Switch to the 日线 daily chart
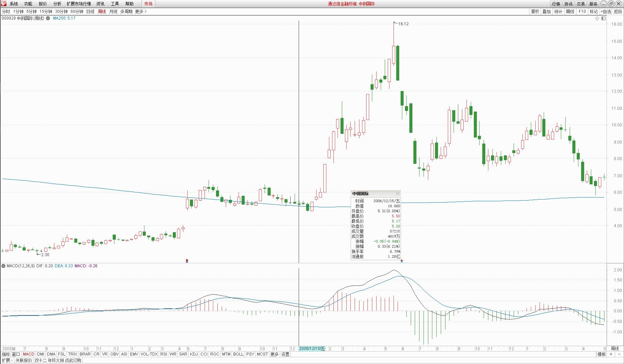The image size is (624, 364). click(90, 11)
